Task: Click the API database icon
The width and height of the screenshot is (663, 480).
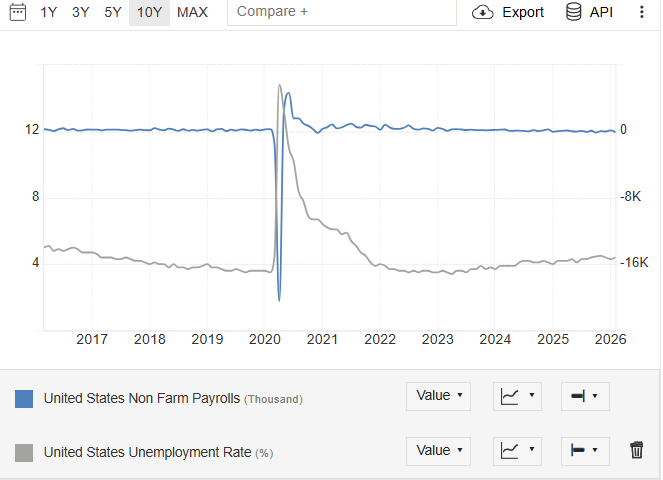Action: (x=573, y=12)
